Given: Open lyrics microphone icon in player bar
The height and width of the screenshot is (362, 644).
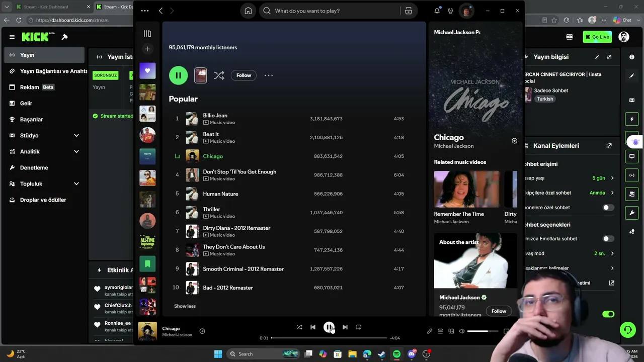Looking at the screenshot, I should 430,331.
